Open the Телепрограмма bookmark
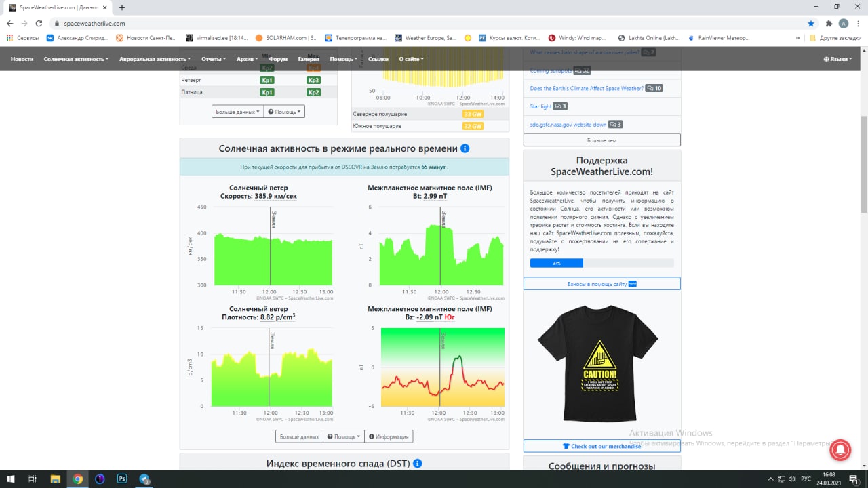The height and width of the screenshot is (488, 868). coord(356,38)
